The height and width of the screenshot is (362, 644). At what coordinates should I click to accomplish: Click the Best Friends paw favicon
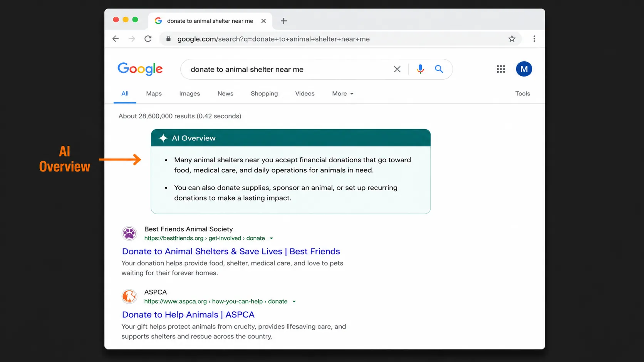tap(129, 233)
